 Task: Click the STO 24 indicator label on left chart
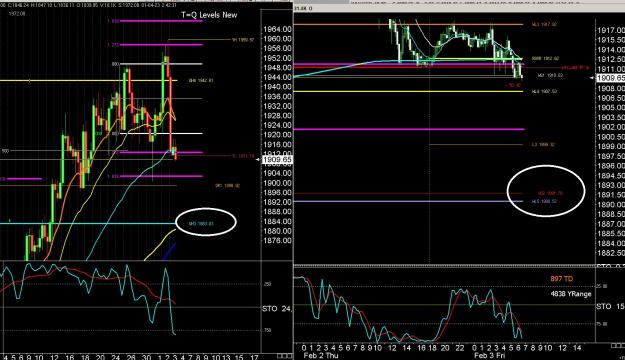point(277,309)
